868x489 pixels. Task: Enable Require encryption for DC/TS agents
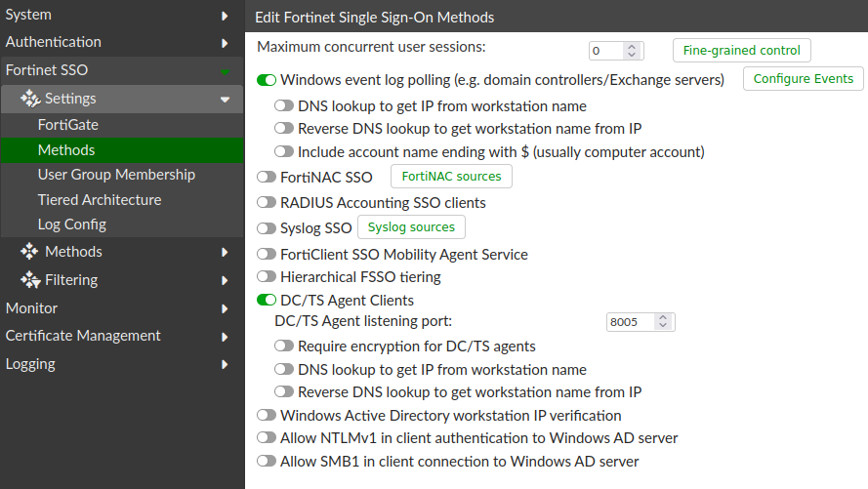pos(284,346)
